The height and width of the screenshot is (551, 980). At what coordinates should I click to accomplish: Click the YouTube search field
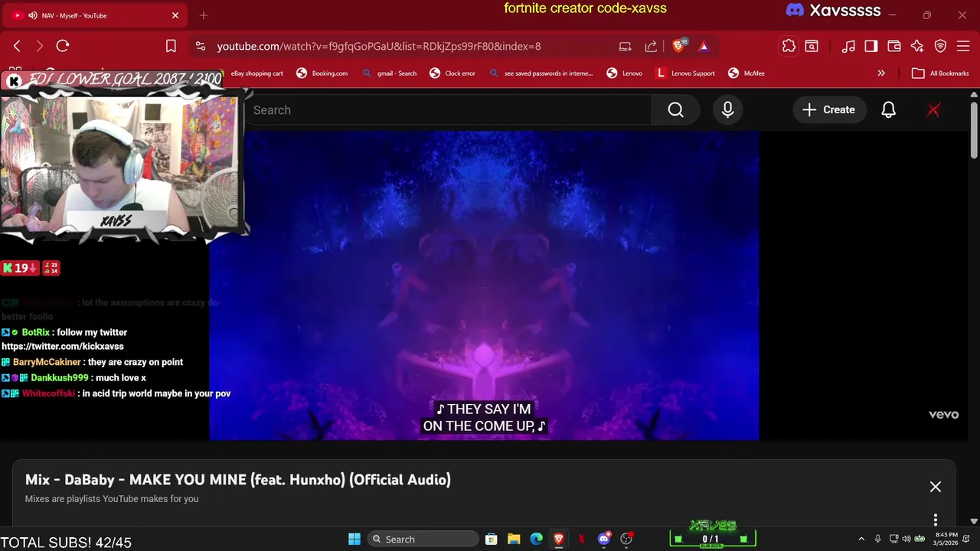click(x=448, y=110)
